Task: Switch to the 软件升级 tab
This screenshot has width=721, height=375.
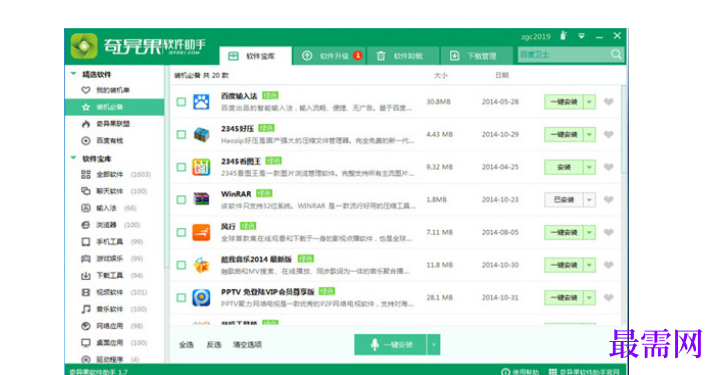Action: (330, 56)
